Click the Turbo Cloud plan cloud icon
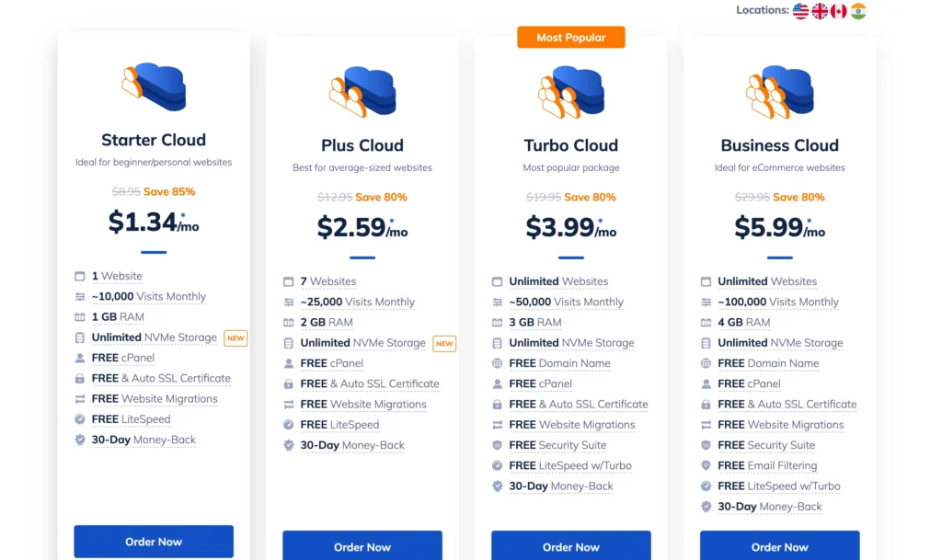This screenshot has width=942, height=560. [571, 90]
